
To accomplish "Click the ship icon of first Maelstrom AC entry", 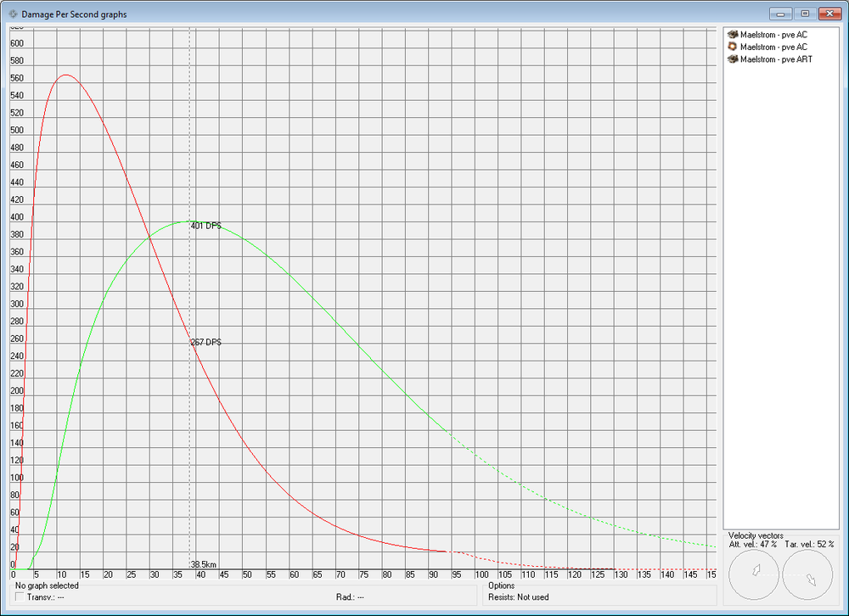I will (733, 35).
